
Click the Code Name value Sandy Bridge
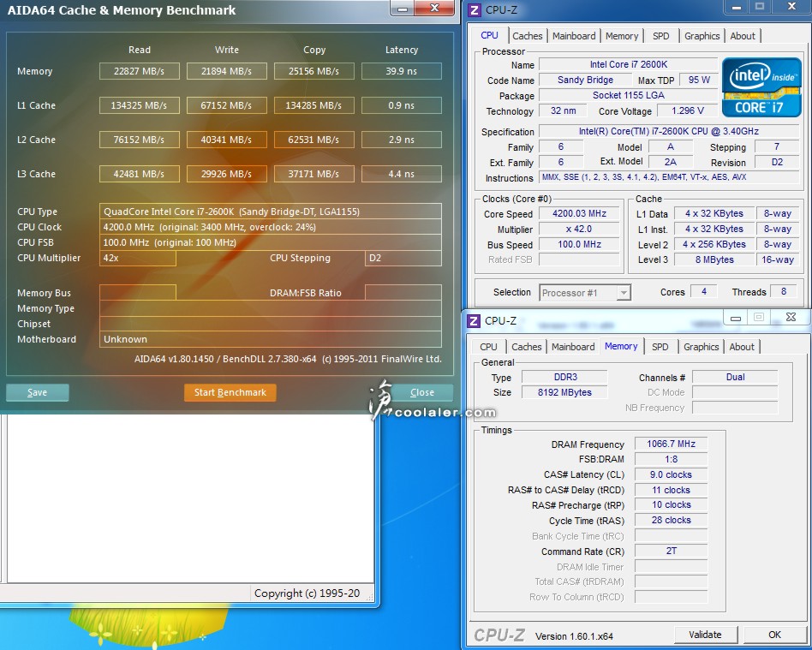pyautogui.click(x=585, y=80)
